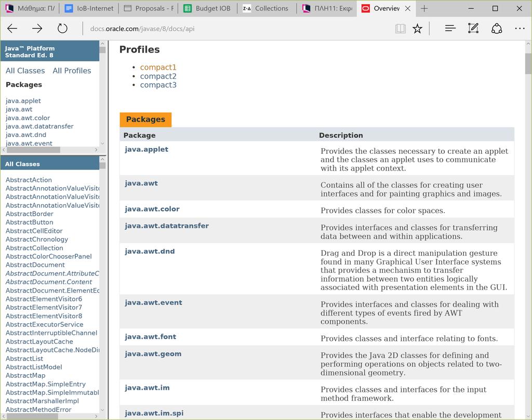Open AbstractChronology class link
This screenshot has width=532, height=420.
37,240
